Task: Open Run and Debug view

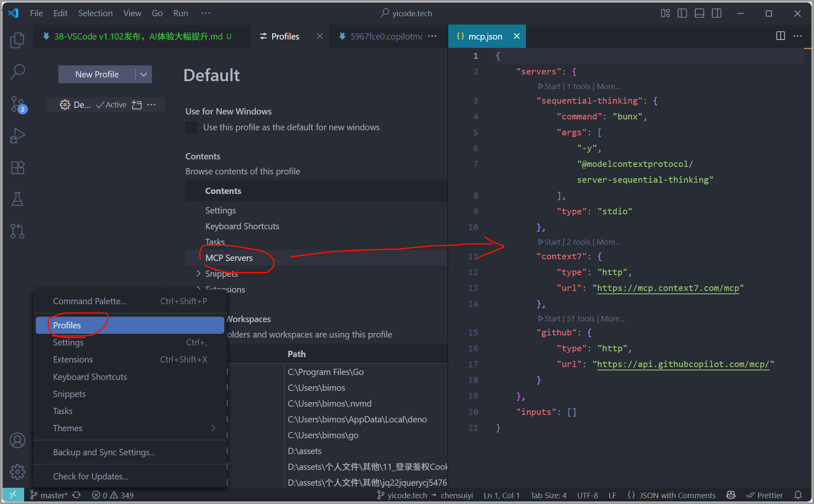Action: (x=17, y=136)
